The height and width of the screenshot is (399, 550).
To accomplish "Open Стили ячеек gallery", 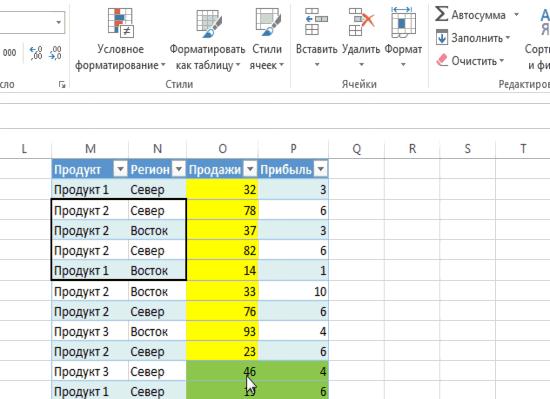I will coord(267,39).
